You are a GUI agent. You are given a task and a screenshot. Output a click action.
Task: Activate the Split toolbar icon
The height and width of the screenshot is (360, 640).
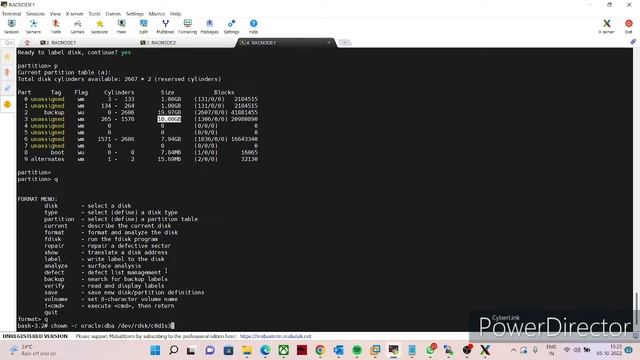tap(143, 26)
